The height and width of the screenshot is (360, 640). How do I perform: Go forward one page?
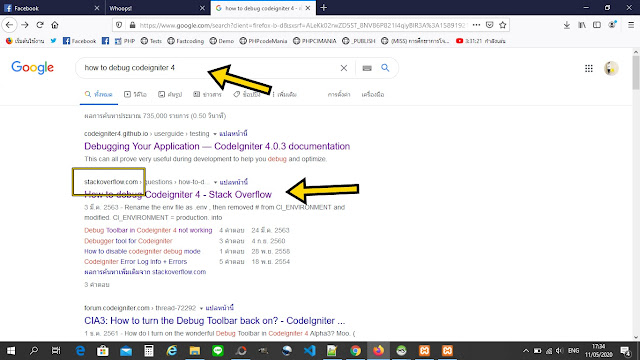25,25
